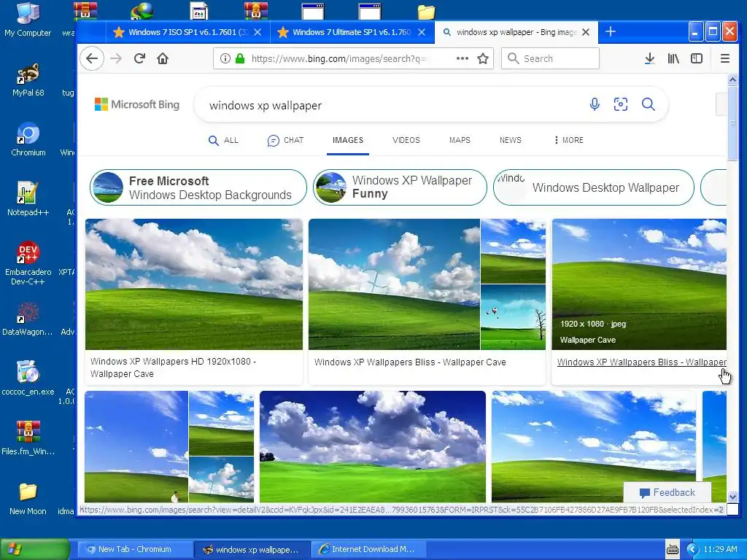Click the on-screen keyboard tray icon

click(x=672, y=549)
